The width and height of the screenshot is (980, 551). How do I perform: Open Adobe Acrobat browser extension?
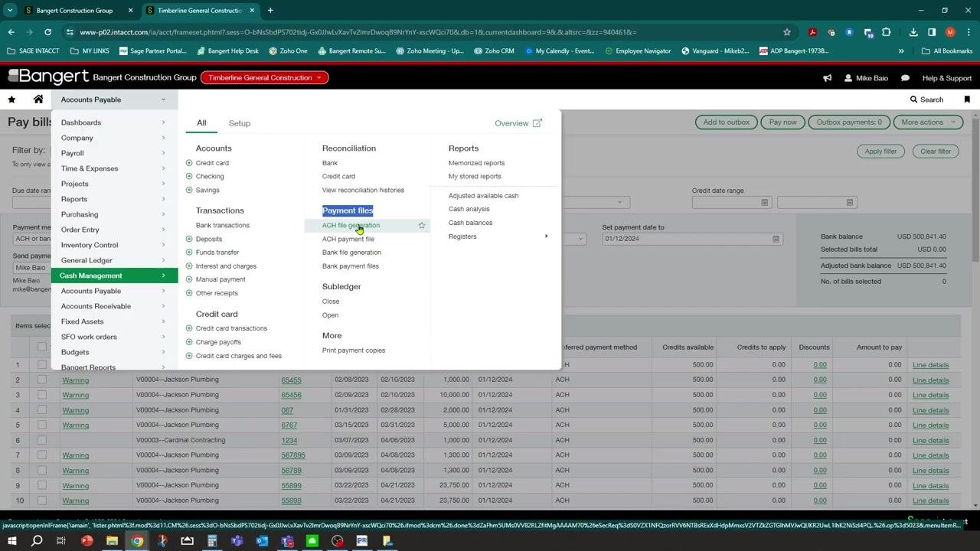click(x=812, y=32)
